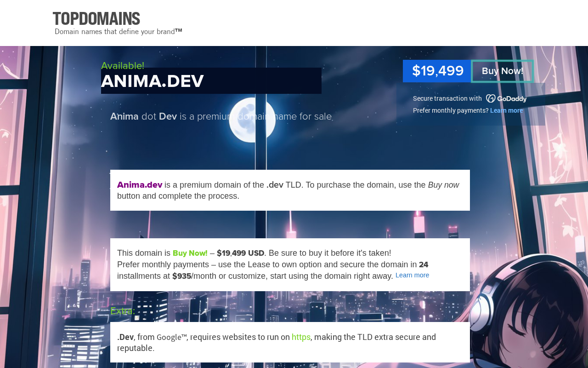Click the '$935' monthly amount

pos(181,276)
